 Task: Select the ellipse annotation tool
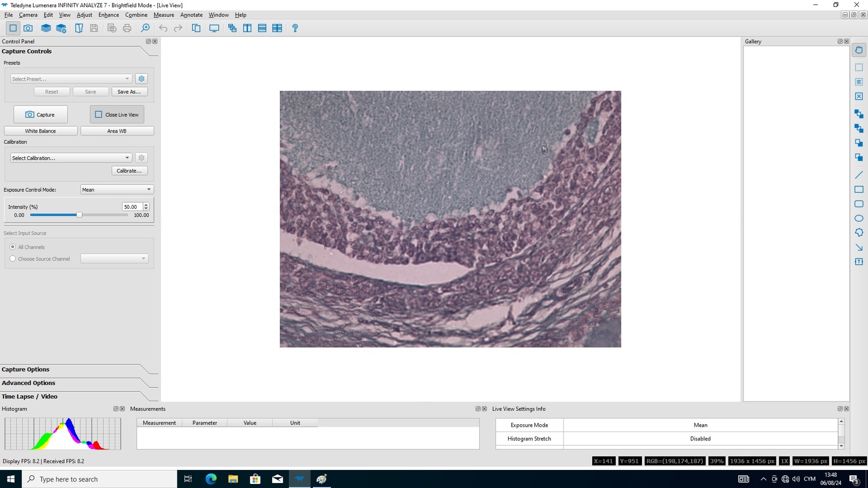pos(859,218)
